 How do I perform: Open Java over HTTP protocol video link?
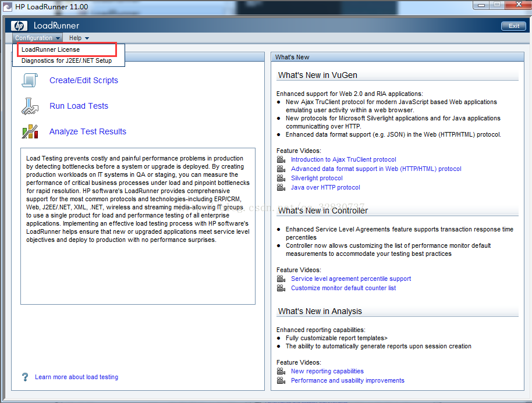[x=325, y=187]
